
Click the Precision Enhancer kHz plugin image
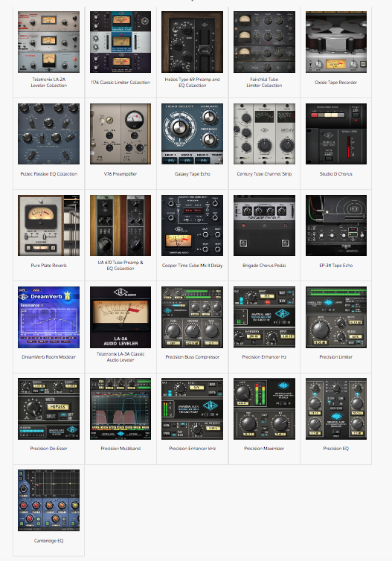coord(192,408)
